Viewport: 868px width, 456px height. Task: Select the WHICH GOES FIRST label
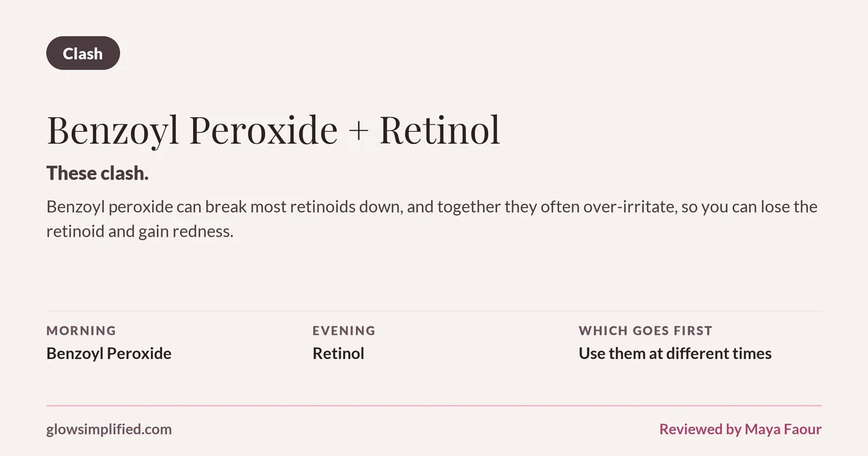click(x=645, y=330)
